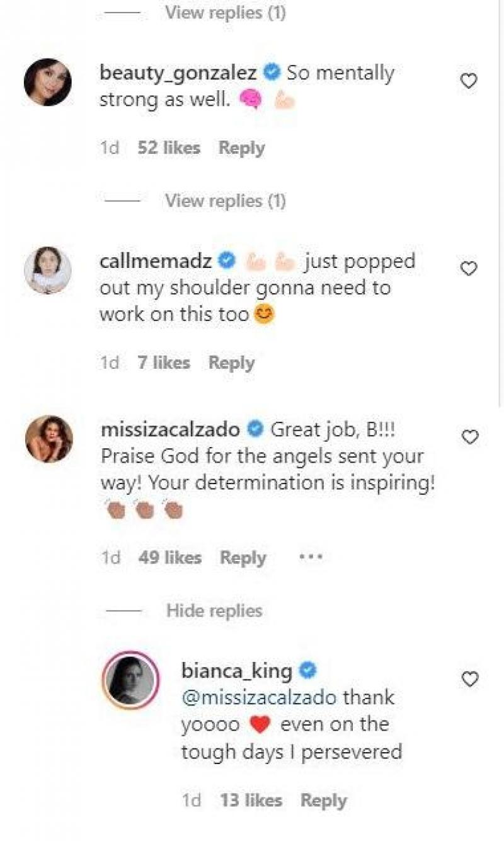Screen dimensions: 504x841
Task: Open the beauty_gonzalez username link
Action: (178, 73)
